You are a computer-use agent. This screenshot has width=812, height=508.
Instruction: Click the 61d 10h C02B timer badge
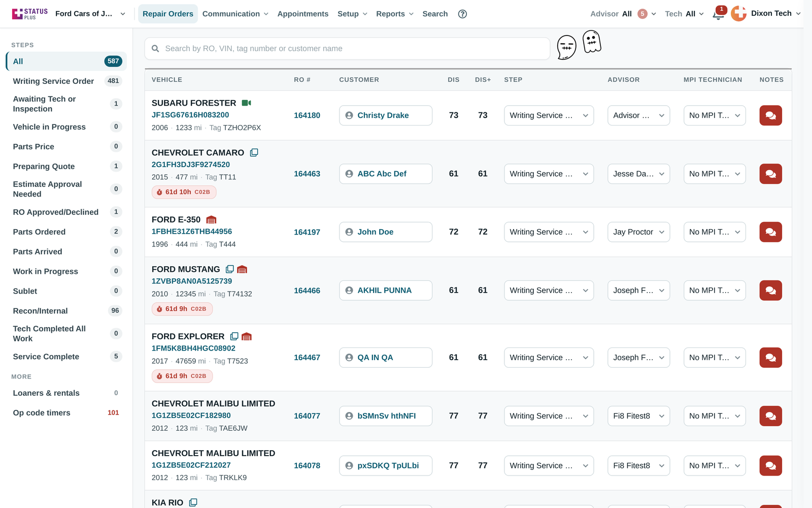(x=184, y=192)
